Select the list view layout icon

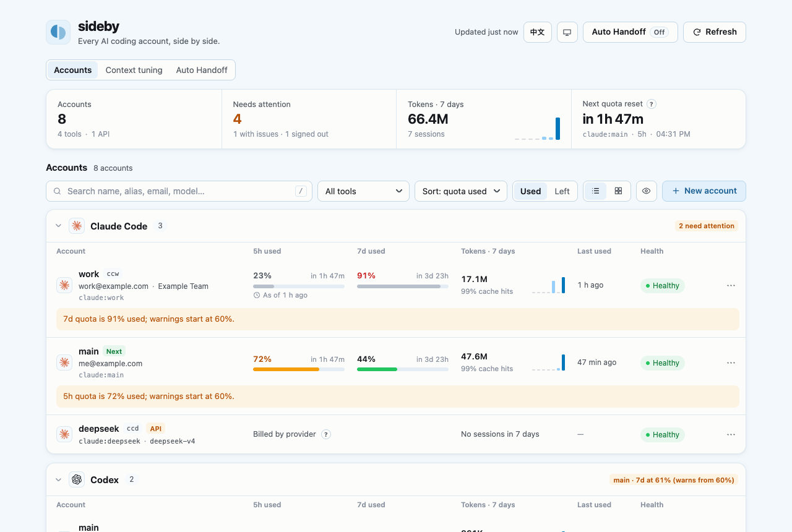point(596,191)
